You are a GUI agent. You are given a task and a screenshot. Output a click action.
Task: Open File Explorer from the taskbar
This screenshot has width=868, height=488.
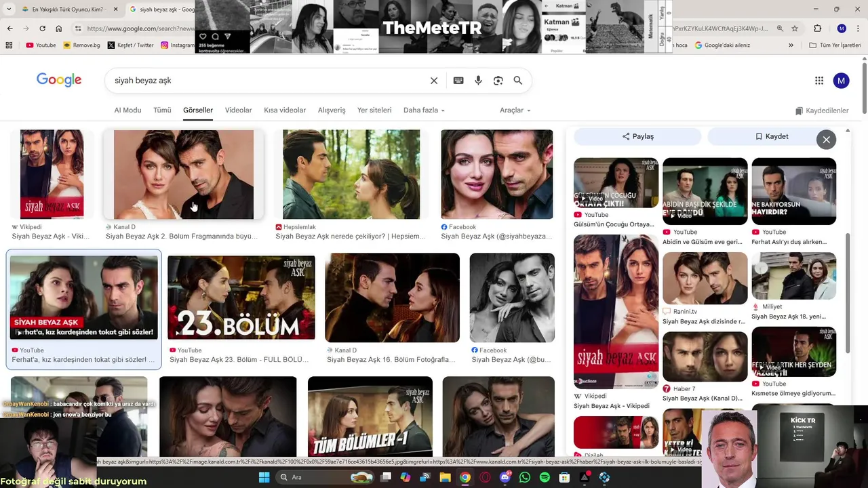pyautogui.click(x=445, y=477)
